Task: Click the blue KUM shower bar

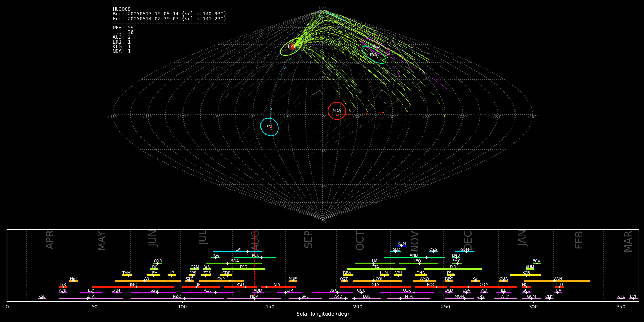Action: tap(402, 246)
